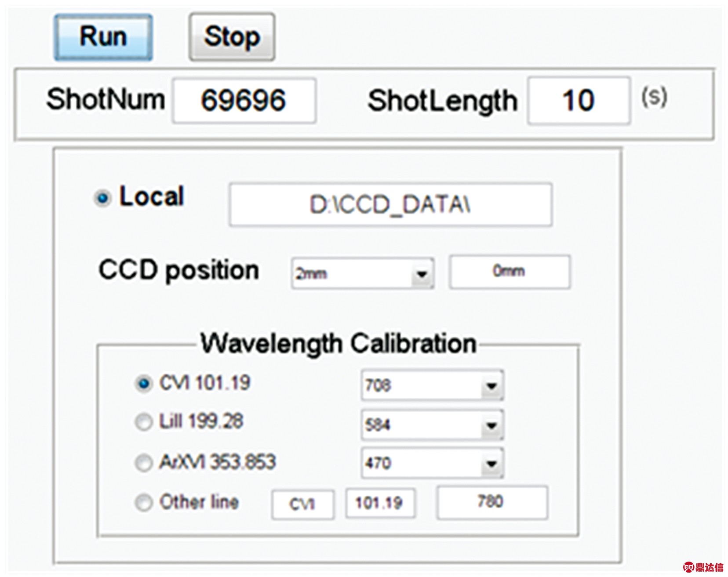The image size is (728, 577).
Task: Select the CVI 101.19 calibration radio
Action: click(143, 384)
